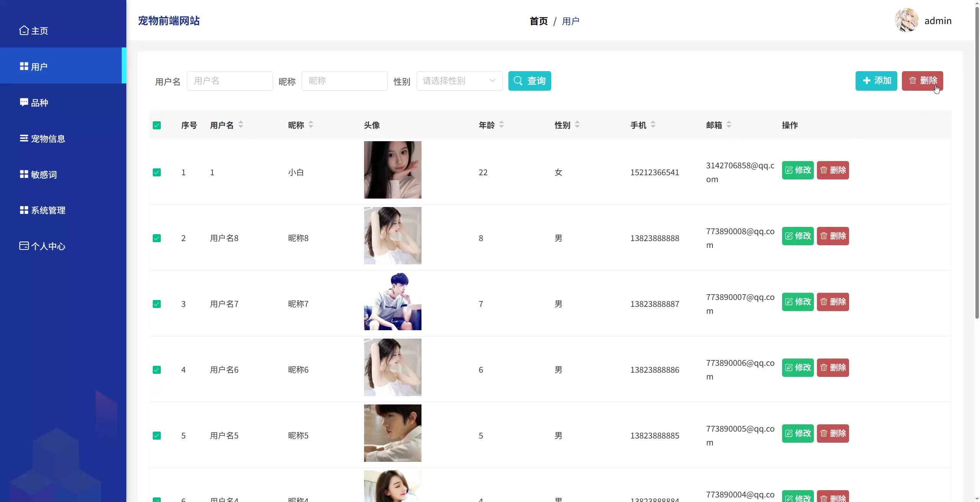Toggle the select-all checkbox in table header

pos(157,125)
